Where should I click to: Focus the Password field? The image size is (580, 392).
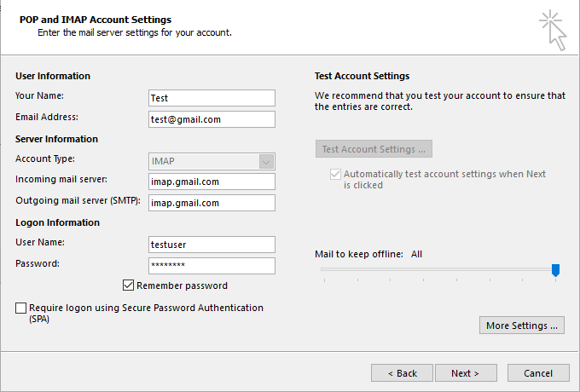click(212, 266)
